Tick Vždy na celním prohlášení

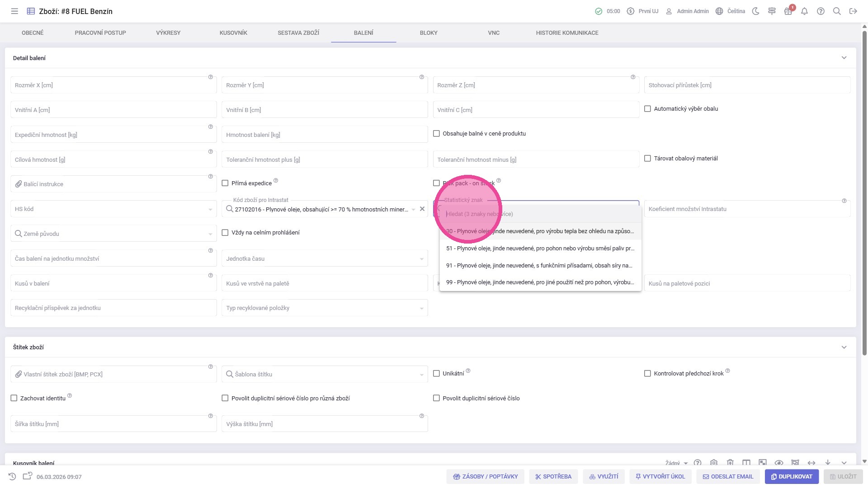225,233
